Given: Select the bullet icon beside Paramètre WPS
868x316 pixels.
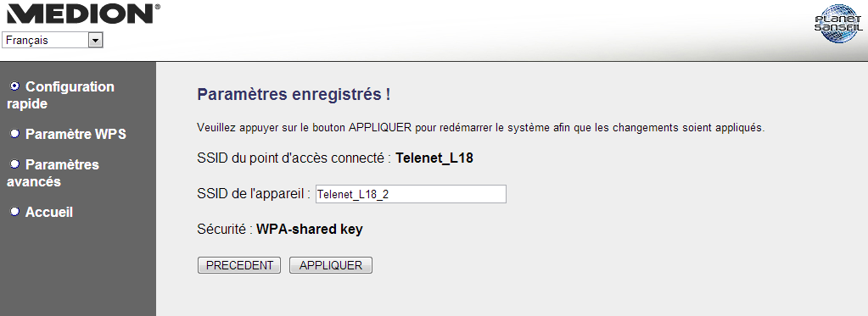Looking at the screenshot, I should click(x=15, y=134).
